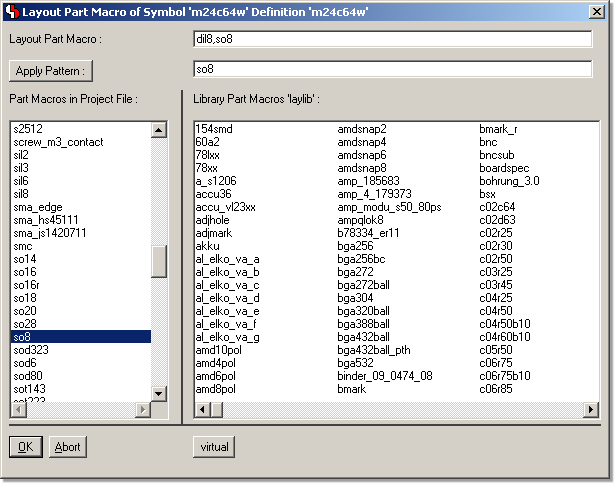Select bohrung_3.0 in the library list

(x=509, y=181)
